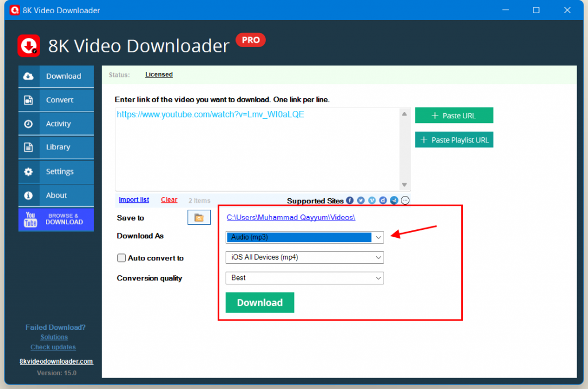Open the Conversion quality Best dropdown
This screenshot has height=389, width=588.
pyautogui.click(x=305, y=278)
